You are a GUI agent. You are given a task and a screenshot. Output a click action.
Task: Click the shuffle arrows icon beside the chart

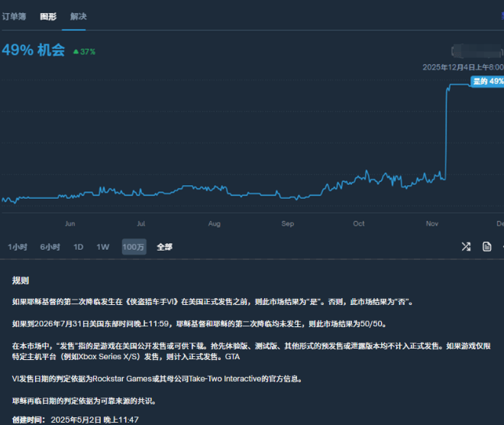pyautogui.click(x=466, y=246)
